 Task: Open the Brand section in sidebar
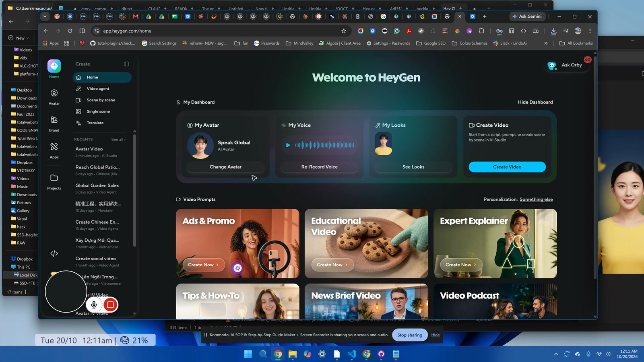pos(54,124)
